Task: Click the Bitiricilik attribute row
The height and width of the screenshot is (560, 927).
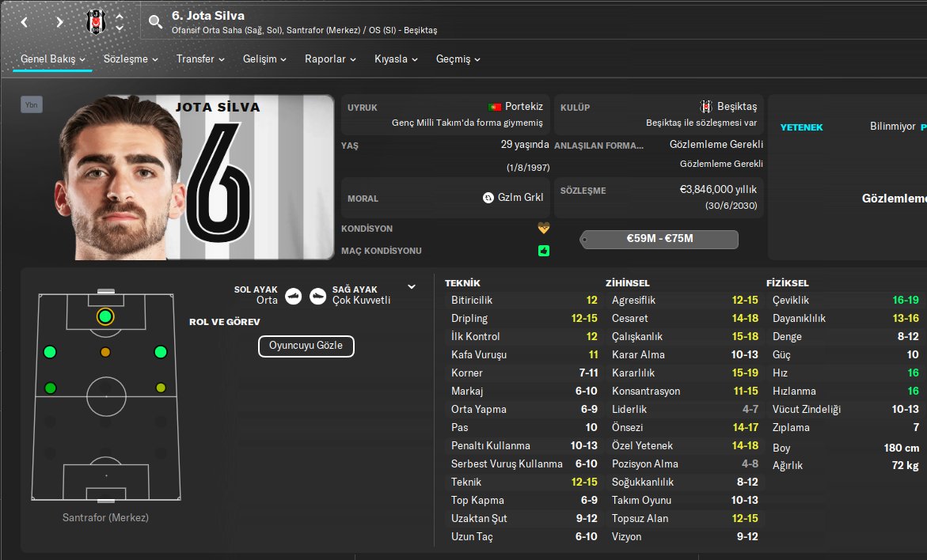Action: pos(524,300)
